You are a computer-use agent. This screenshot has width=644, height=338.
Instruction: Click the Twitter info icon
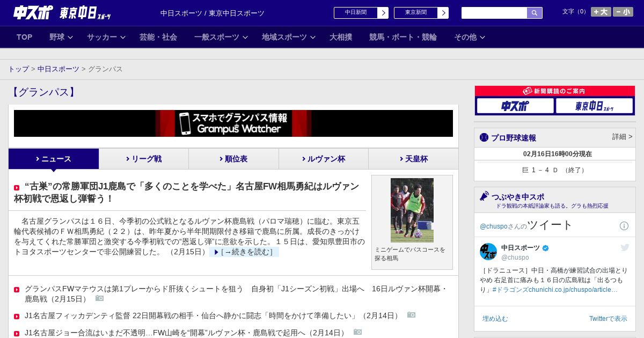point(624,226)
